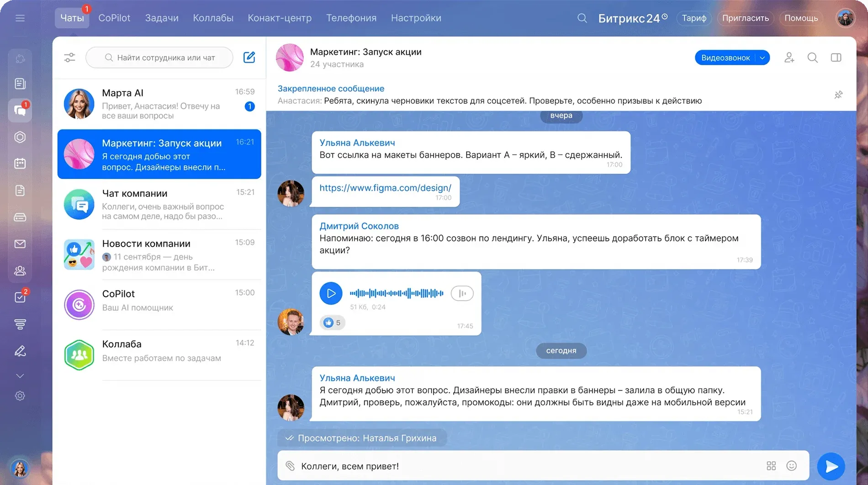868x485 pixels.
Task: Open the mail icon in left sidebar
Action: (20, 243)
